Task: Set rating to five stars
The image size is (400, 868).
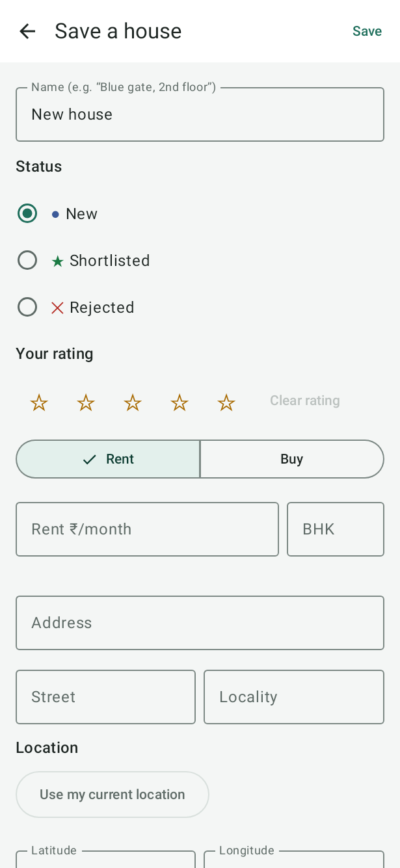Action: (x=226, y=402)
